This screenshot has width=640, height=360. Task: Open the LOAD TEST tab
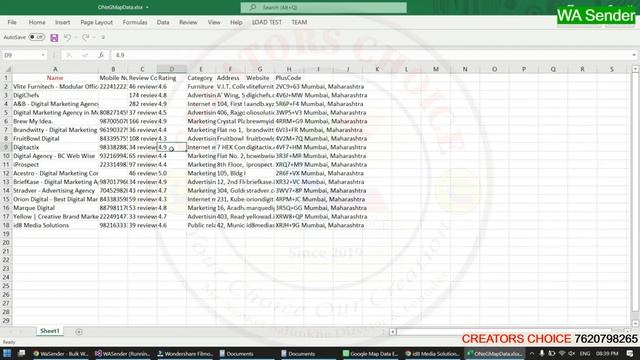coord(267,22)
